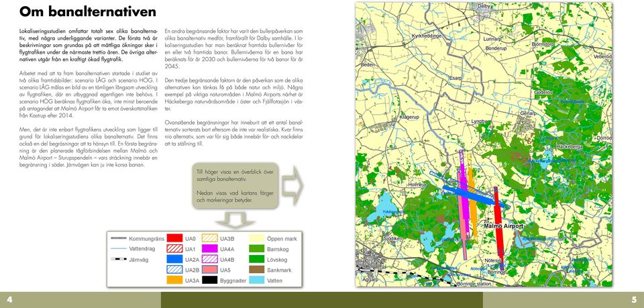This screenshot has height=308, width=644.
Task: Click the 'Esarp' map label
Action: (x=455, y=78)
